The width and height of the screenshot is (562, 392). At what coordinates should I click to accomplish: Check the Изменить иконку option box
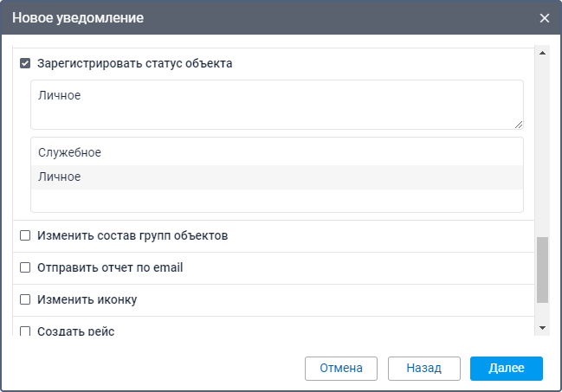click(x=25, y=299)
